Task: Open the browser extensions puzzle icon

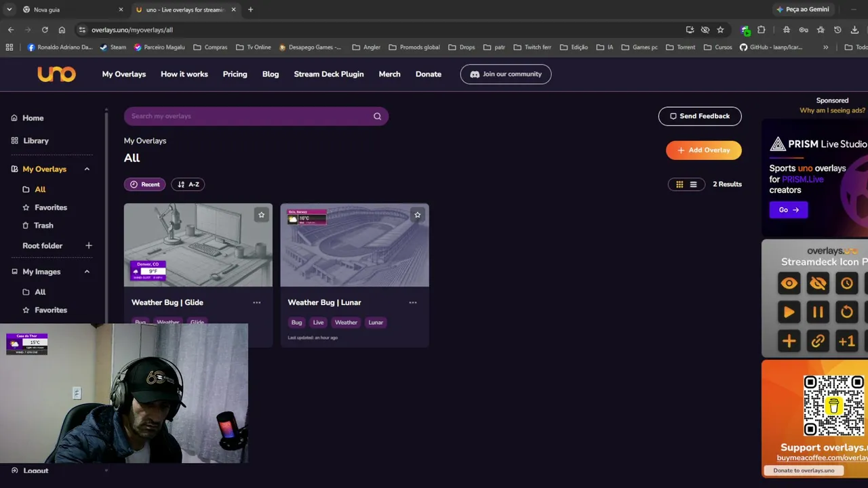Action: (x=761, y=30)
